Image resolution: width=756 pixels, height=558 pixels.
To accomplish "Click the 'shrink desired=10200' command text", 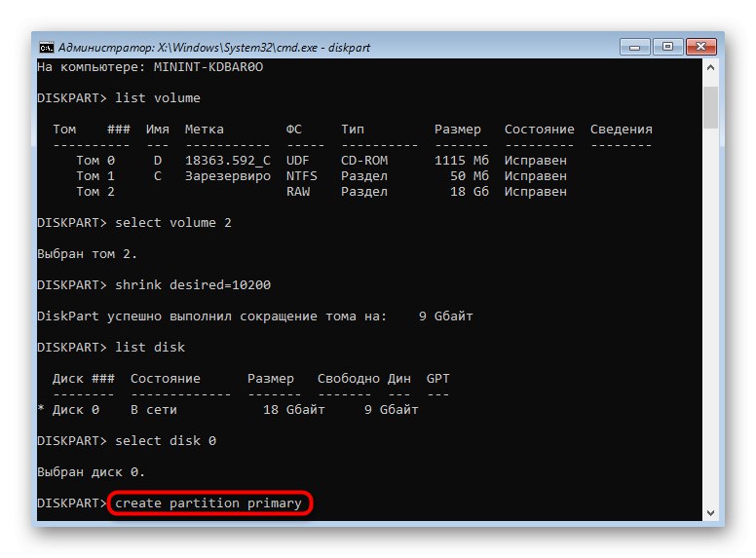I will pyautogui.click(x=193, y=284).
